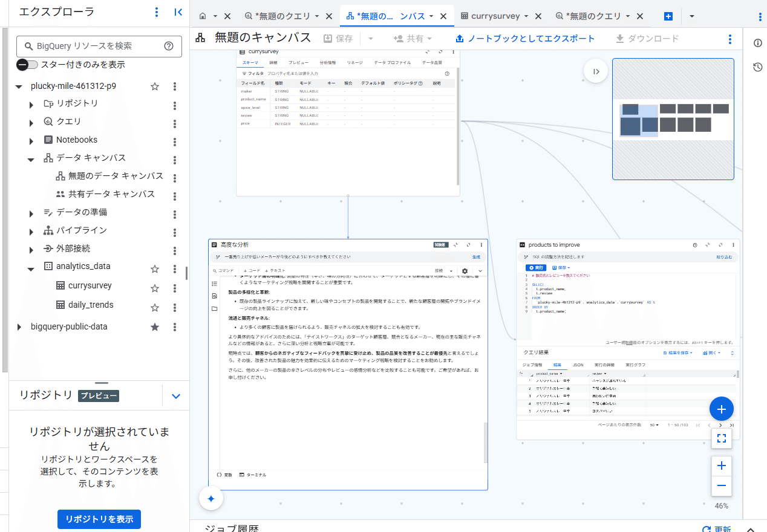
Task: Star the daily_trends table
Action: point(154,305)
